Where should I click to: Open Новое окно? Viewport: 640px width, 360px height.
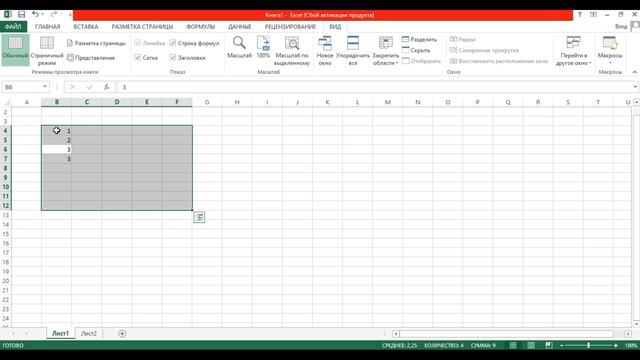click(325, 51)
